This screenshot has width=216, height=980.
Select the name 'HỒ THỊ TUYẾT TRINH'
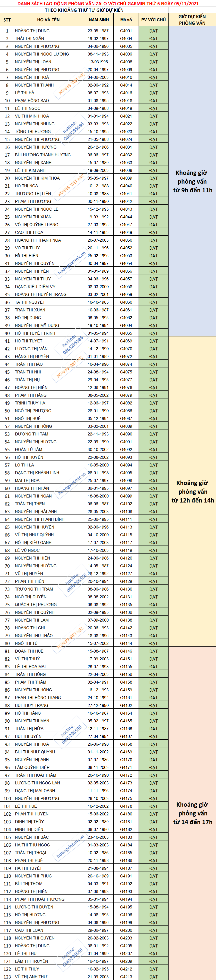(x=35, y=333)
